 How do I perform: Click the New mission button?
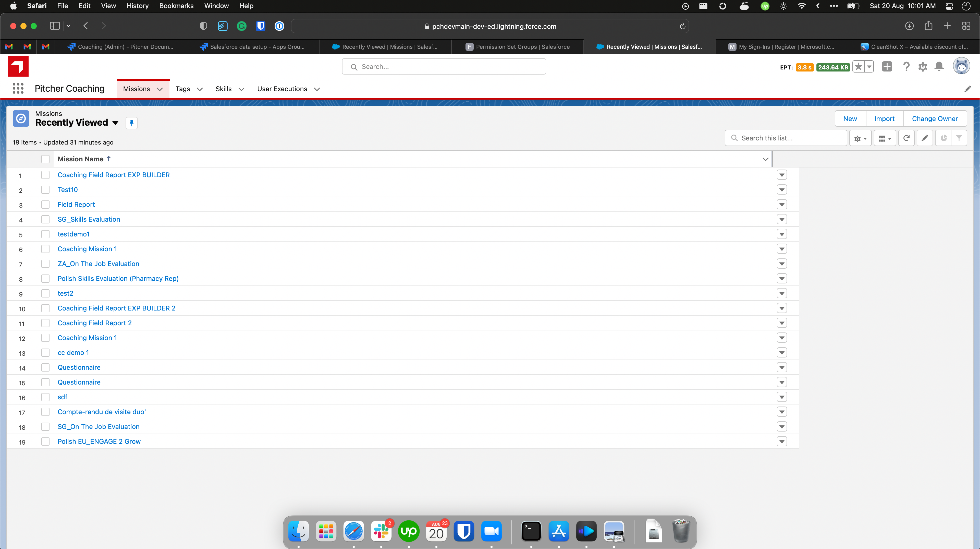[x=850, y=118]
